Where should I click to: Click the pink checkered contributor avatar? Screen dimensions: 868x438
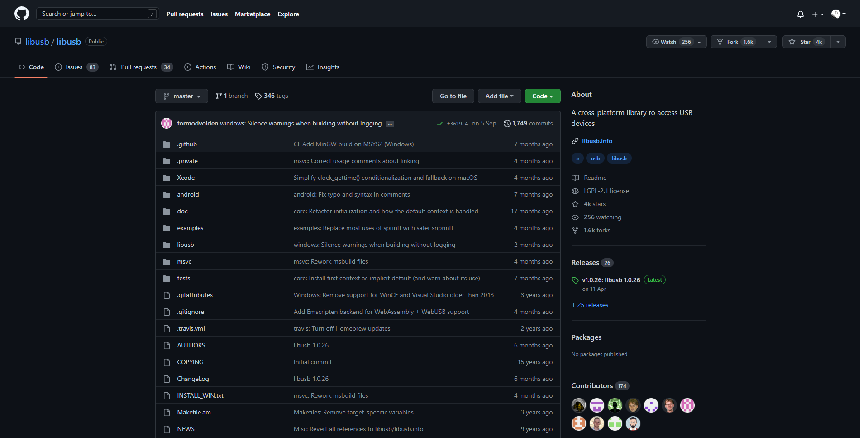(687, 405)
